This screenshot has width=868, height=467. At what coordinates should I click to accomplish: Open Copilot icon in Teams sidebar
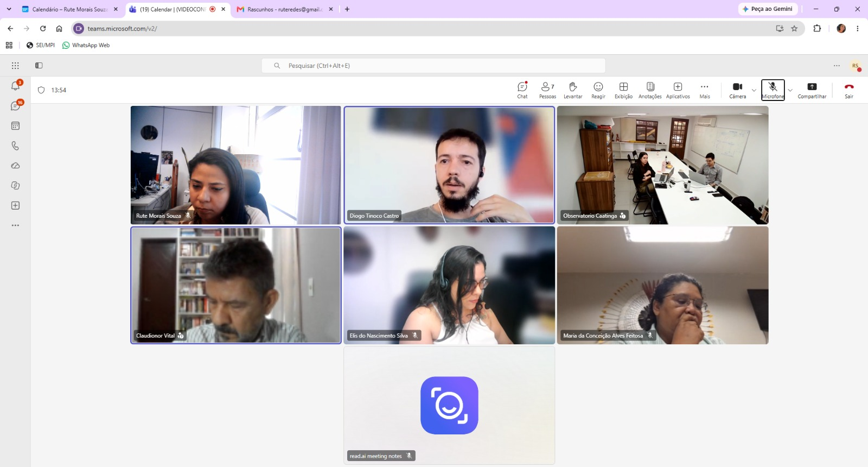(15, 186)
